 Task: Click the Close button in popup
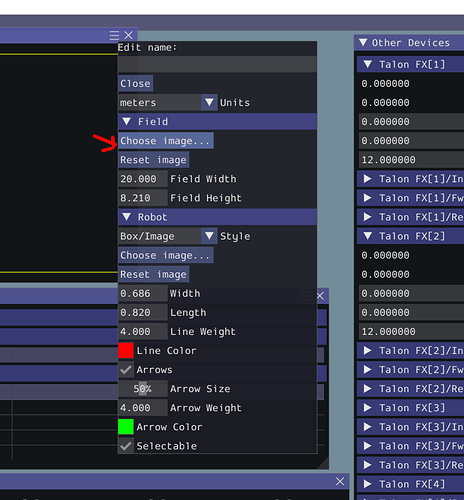point(136,83)
